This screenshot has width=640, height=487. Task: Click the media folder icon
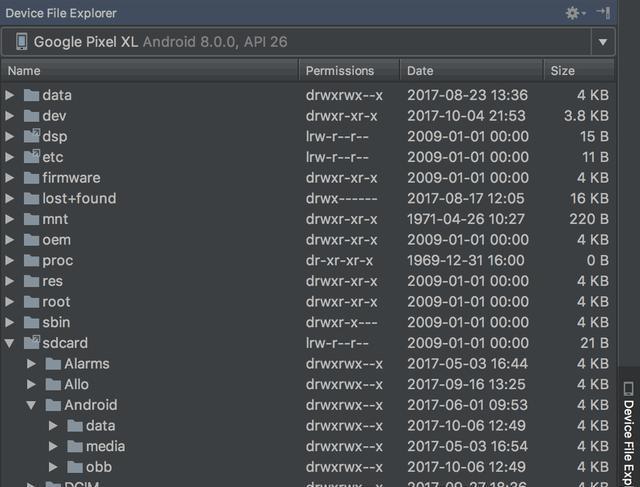point(75,447)
